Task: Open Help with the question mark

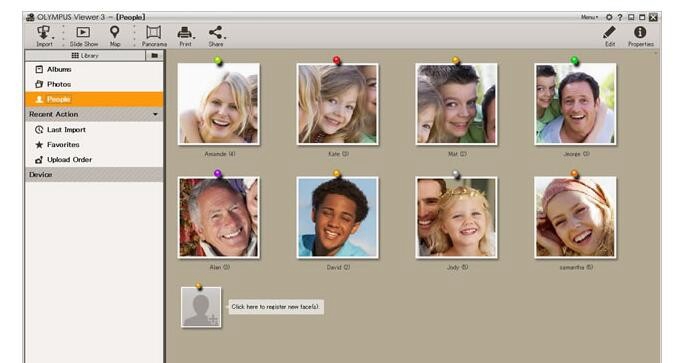Action: pyautogui.click(x=620, y=17)
